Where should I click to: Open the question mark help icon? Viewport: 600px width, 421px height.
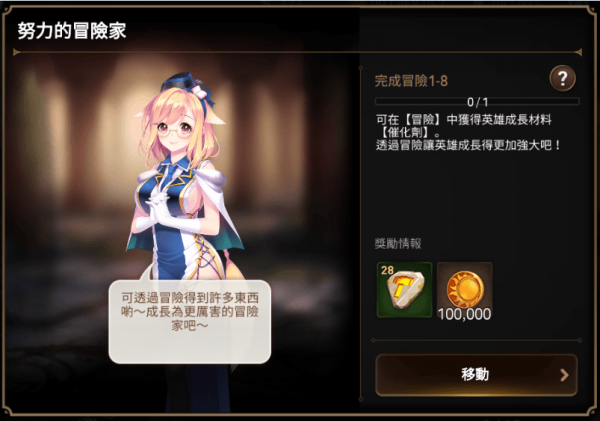pos(562,78)
